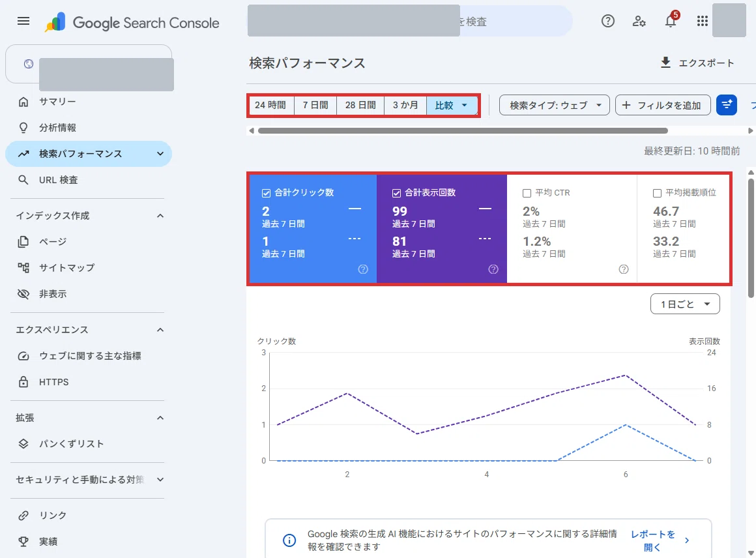Image resolution: width=756 pixels, height=558 pixels.
Task: Click the 最終更新日: 10 時間前 text
Action: (x=692, y=151)
